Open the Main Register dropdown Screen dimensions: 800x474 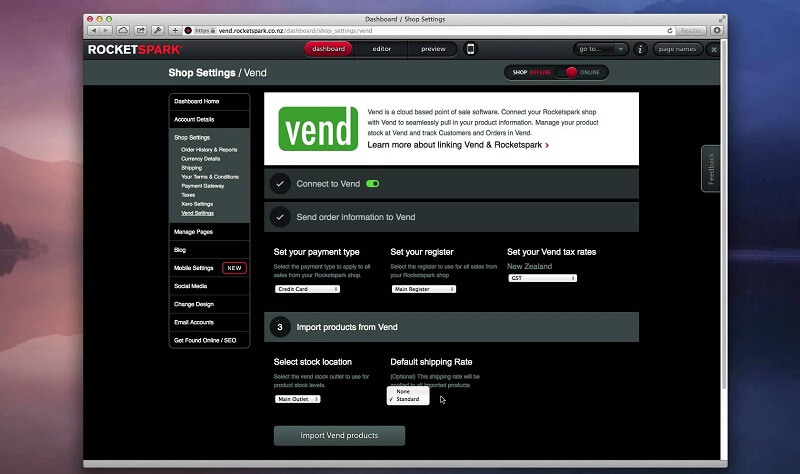pyautogui.click(x=423, y=289)
